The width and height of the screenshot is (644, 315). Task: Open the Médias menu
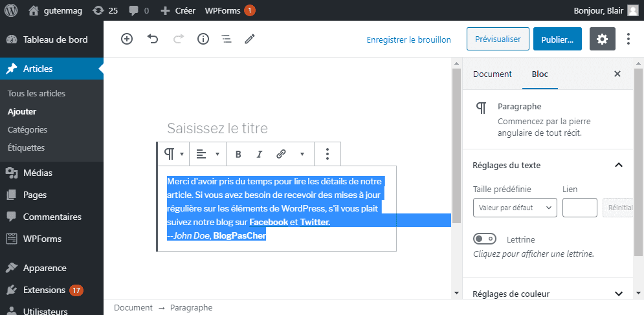[x=52, y=173]
